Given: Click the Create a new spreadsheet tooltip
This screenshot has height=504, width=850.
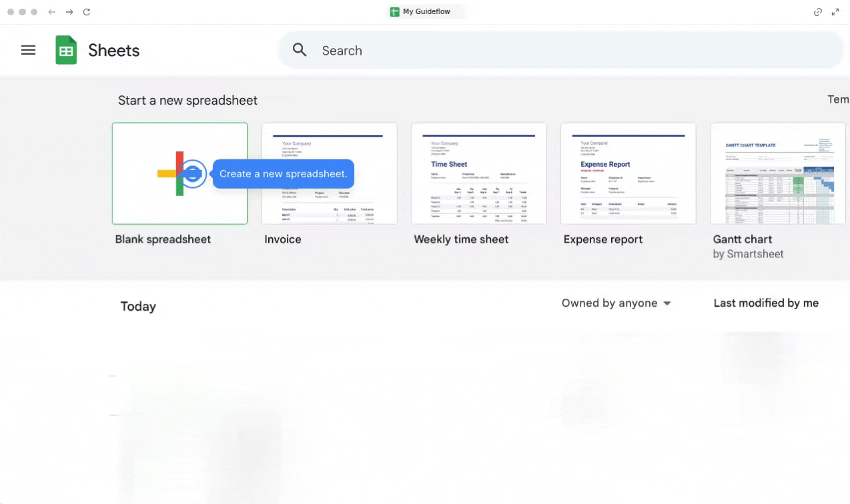Looking at the screenshot, I should [284, 174].
